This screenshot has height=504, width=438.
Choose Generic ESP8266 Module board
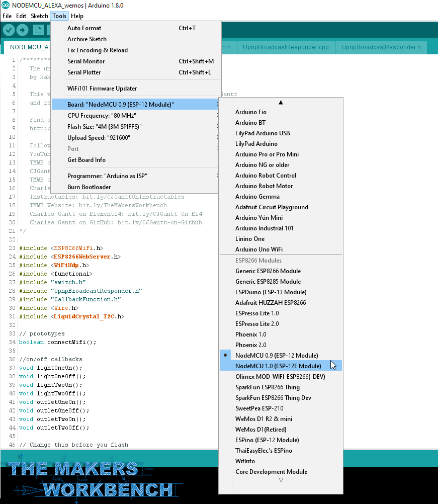(281, 271)
